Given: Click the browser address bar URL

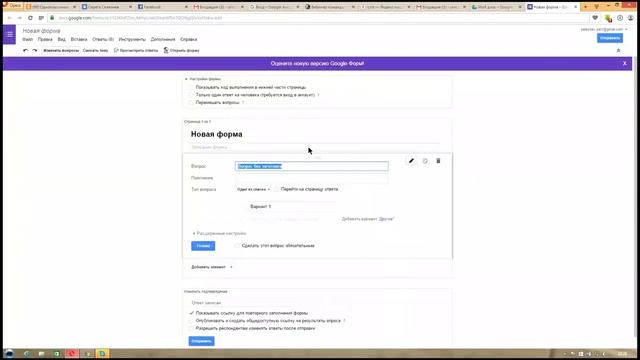Looking at the screenshot, I should pos(140,18).
